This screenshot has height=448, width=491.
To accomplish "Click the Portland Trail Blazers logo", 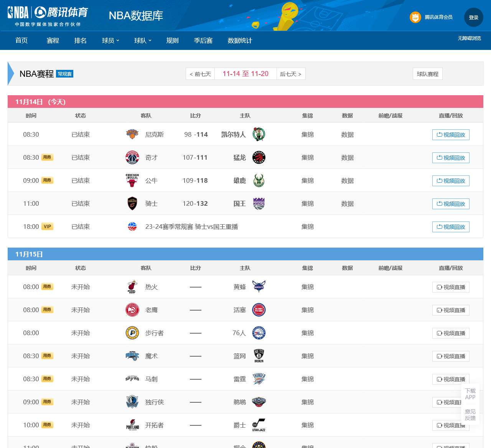I will coord(132,425).
